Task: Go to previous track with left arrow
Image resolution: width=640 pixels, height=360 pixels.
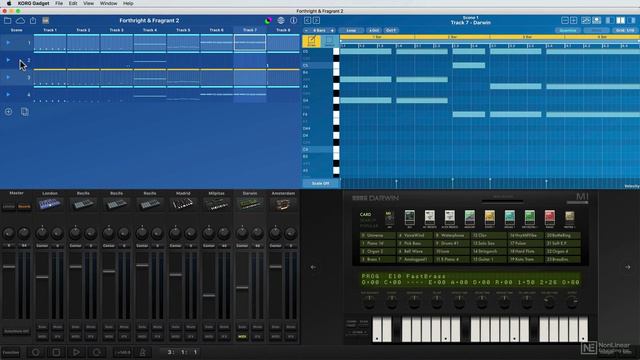Action: tap(307, 20)
